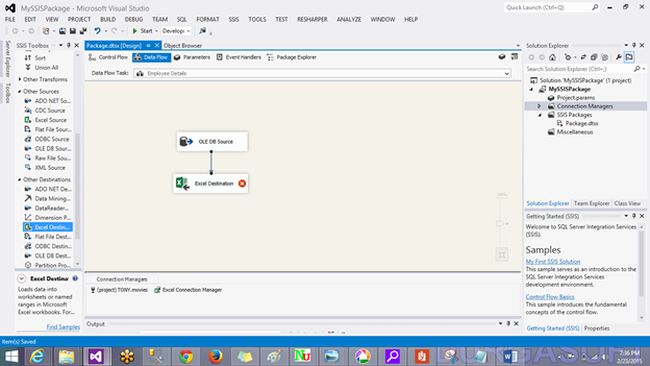Click the zoom slider on design canvas
The width and height of the screenshot is (650, 366).
(500, 223)
